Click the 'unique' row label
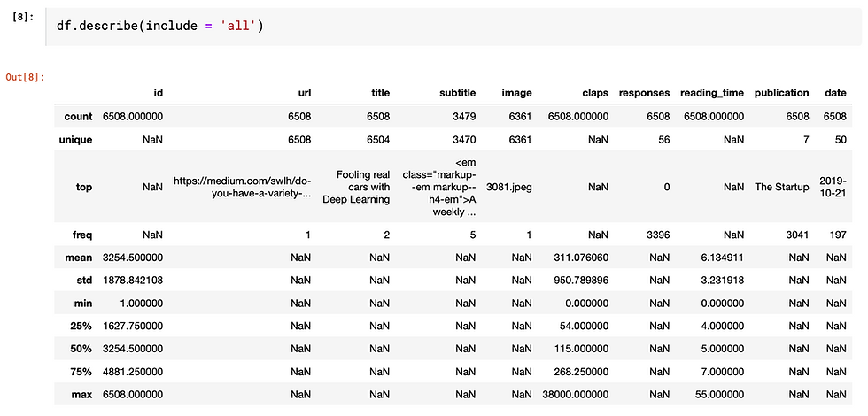Viewport: 868px width, 416px height. (76, 140)
